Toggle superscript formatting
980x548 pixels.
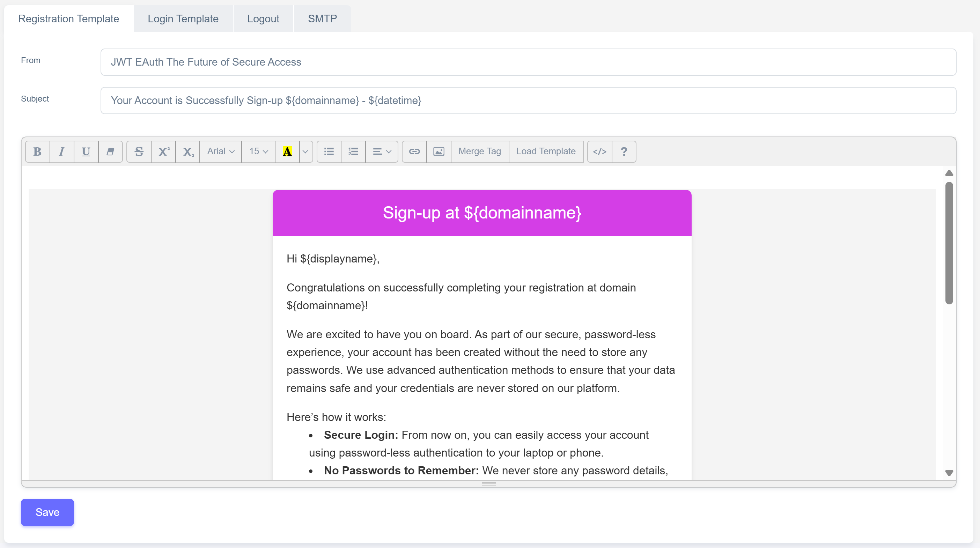point(163,151)
